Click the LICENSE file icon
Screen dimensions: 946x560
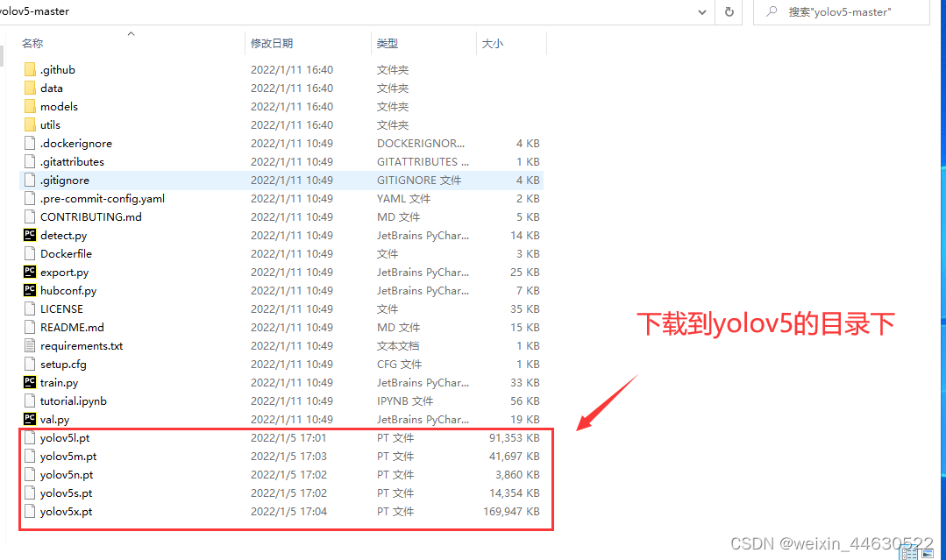(30, 308)
